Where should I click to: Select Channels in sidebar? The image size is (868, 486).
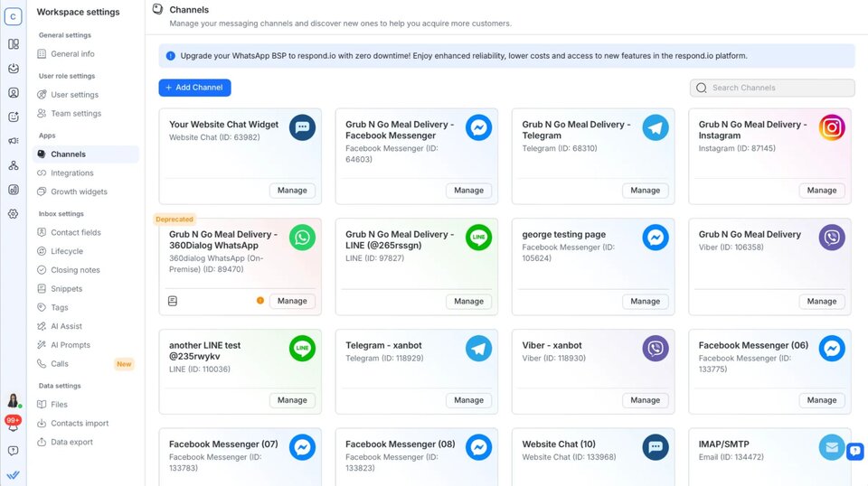pyautogui.click(x=86, y=154)
